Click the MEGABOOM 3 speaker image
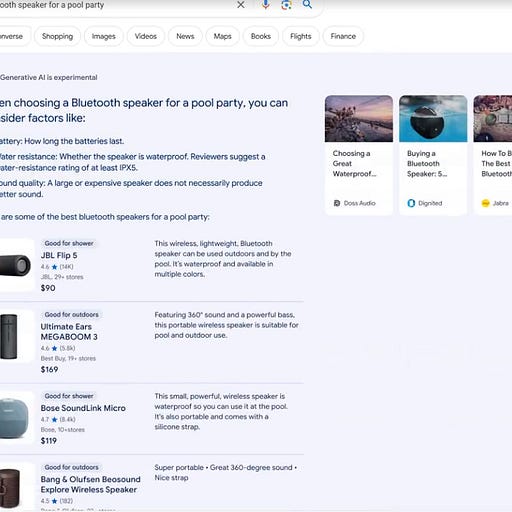The height and width of the screenshot is (512, 512). (17, 336)
